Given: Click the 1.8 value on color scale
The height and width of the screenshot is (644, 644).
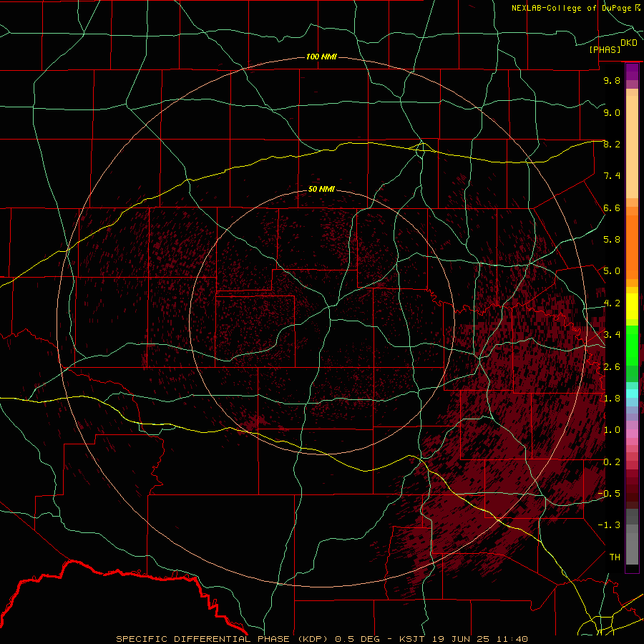Looking at the screenshot, I should click(612, 399).
